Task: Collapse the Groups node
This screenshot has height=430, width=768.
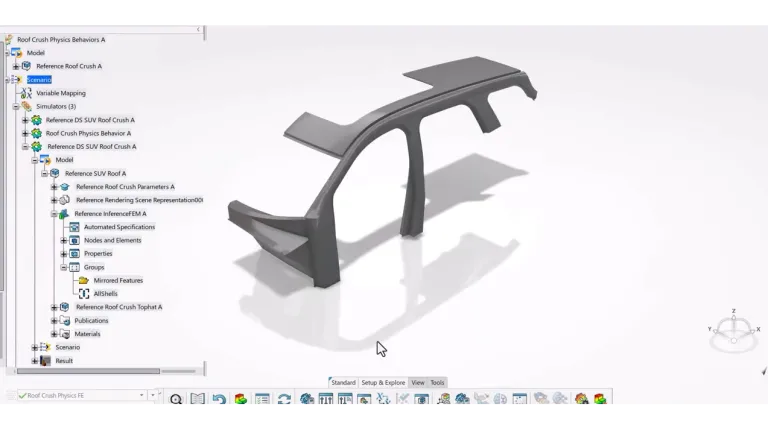Action: (64, 267)
